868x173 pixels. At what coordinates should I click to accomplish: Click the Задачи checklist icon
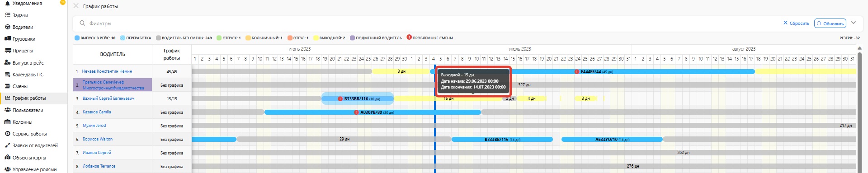pyautogui.click(x=7, y=15)
